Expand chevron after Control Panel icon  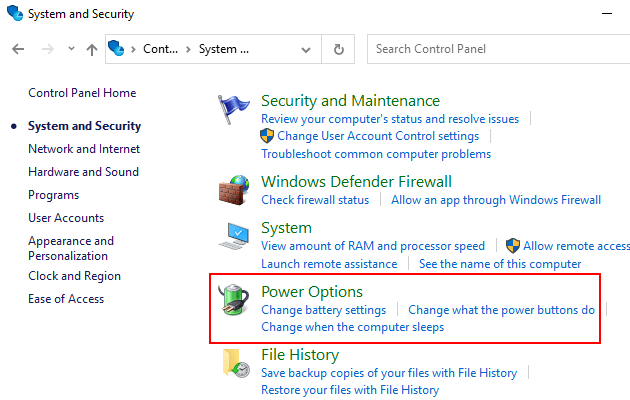[x=133, y=49]
